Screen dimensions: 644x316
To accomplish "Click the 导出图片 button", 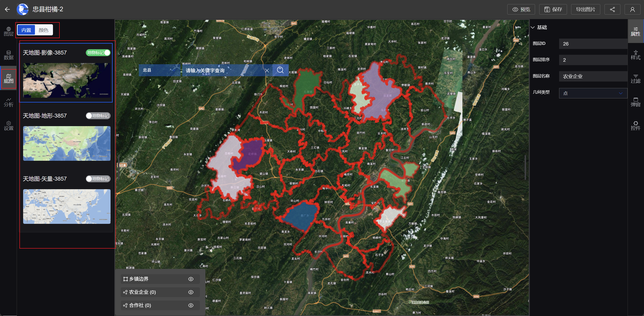I will [585, 9].
